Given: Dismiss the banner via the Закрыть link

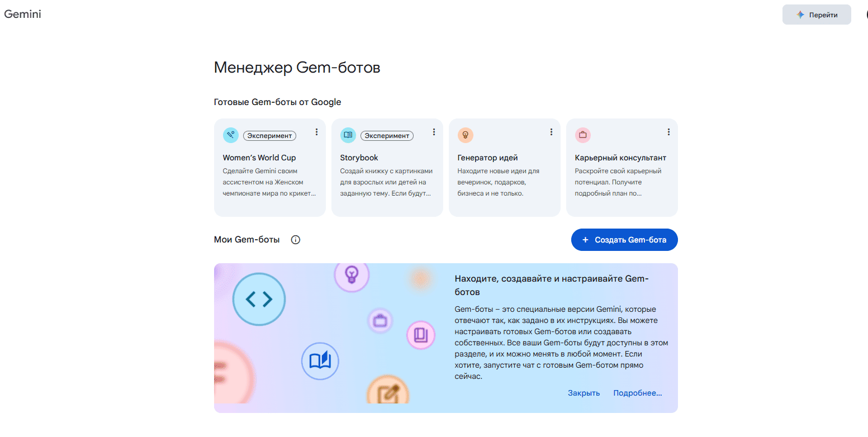Looking at the screenshot, I should coord(583,393).
